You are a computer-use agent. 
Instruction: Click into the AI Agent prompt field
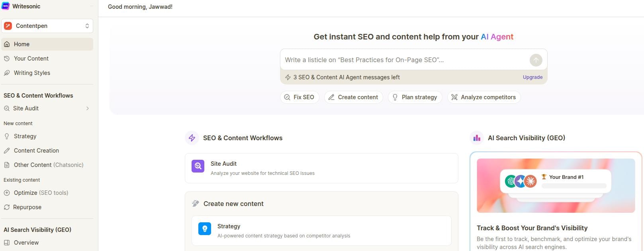pos(404,60)
